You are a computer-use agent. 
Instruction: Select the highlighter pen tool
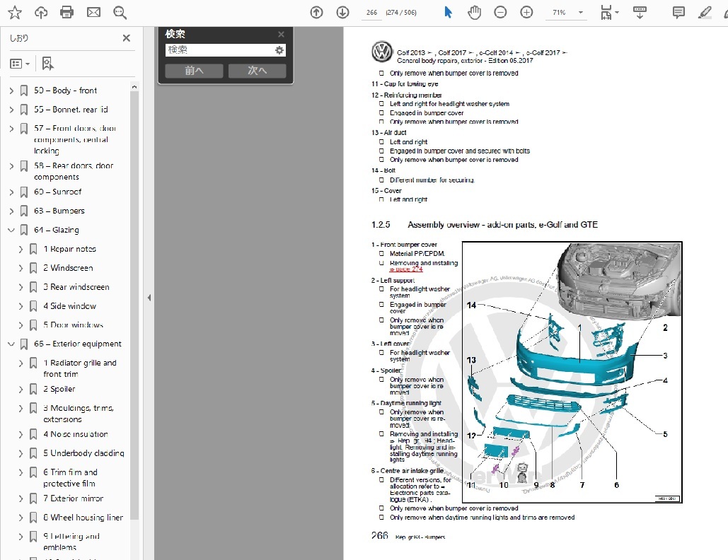(x=705, y=13)
